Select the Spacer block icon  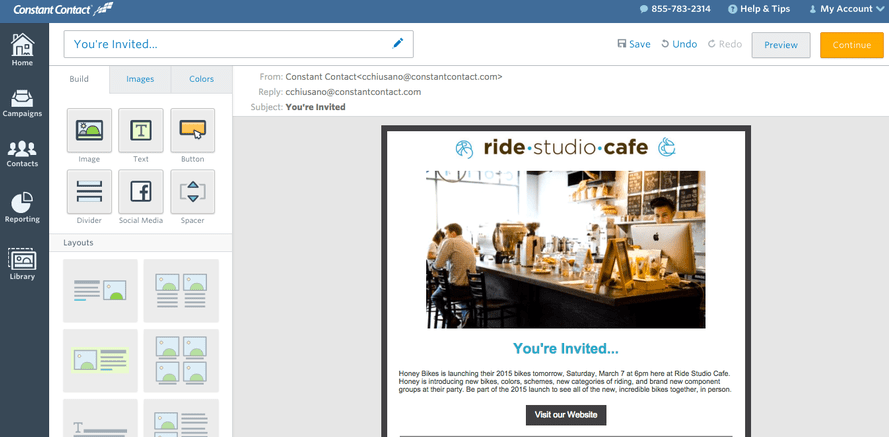[193, 192]
